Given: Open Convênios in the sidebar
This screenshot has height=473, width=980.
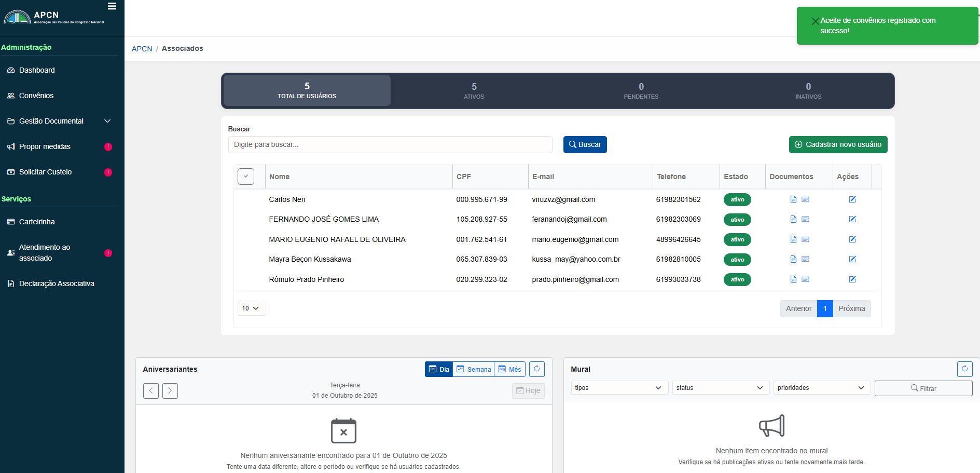Looking at the screenshot, I should click(36, 96).
